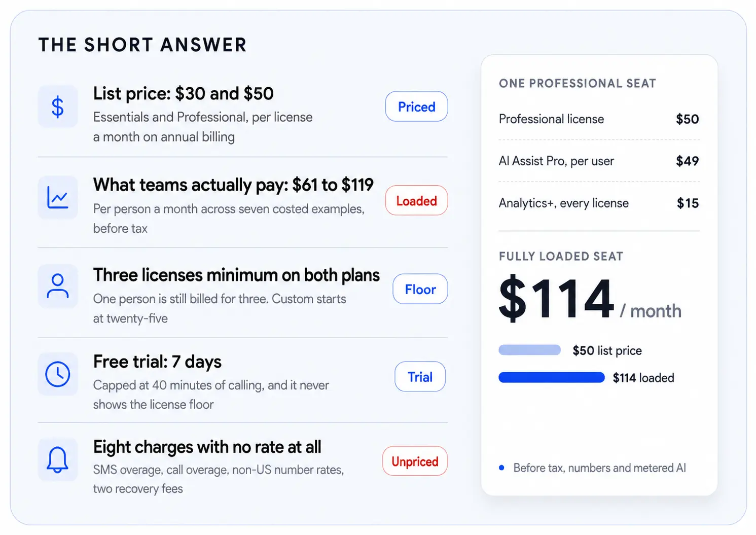This screenshot has height=535, width=756.
Task: Click the Floor badge
Action: tap(420, 289)
